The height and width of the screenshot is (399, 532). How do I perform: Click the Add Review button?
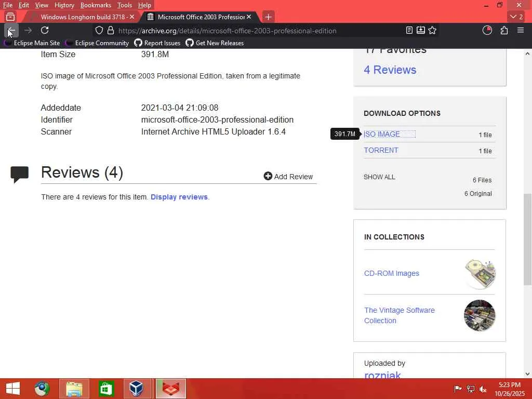coord(288,177)
